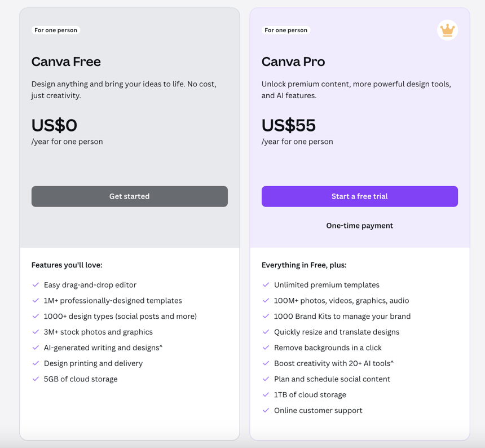The height and width of the screenshot is (448, 485).
Task: Click the checkmark beside Design printing and delivery
Action: coord(36,363)
